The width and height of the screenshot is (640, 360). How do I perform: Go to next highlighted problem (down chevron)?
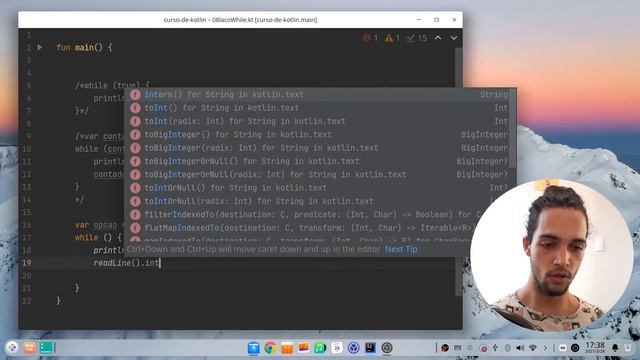tap(454, 38)
